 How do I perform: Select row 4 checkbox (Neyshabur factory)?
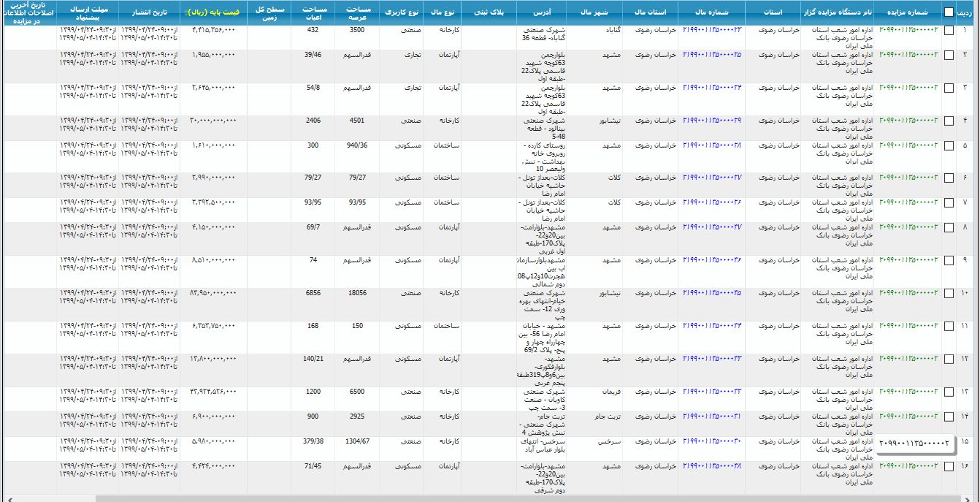tap(949, 121)
